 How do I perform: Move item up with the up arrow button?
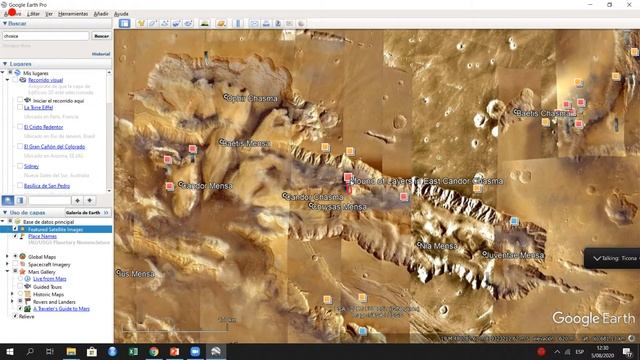pos(78,200)
